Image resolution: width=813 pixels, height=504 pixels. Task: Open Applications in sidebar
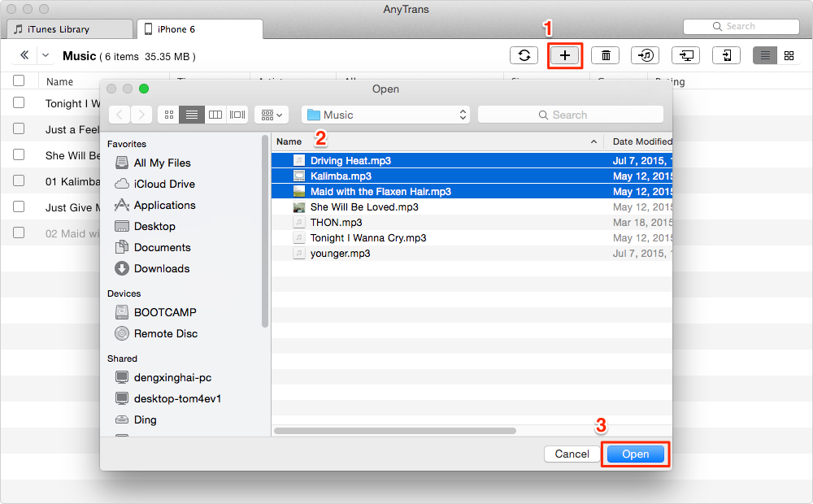point(154,206)
